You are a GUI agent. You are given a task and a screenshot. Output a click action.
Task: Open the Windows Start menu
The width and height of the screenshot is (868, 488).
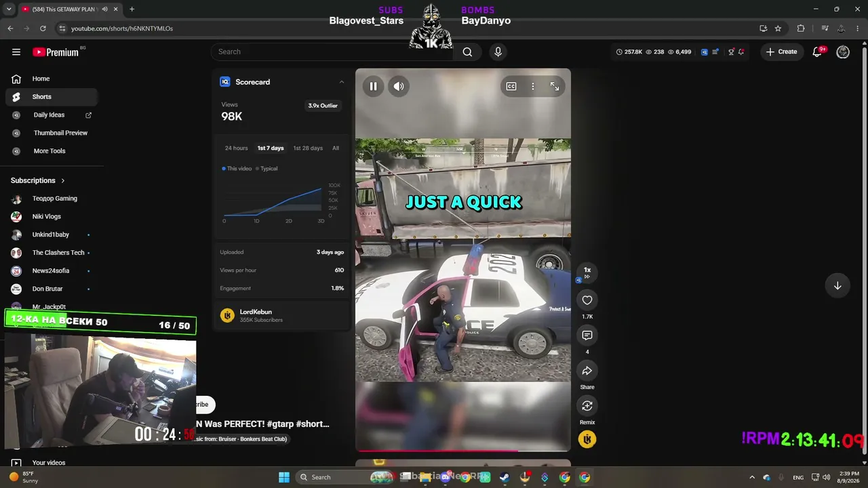(x=284, y=477)
